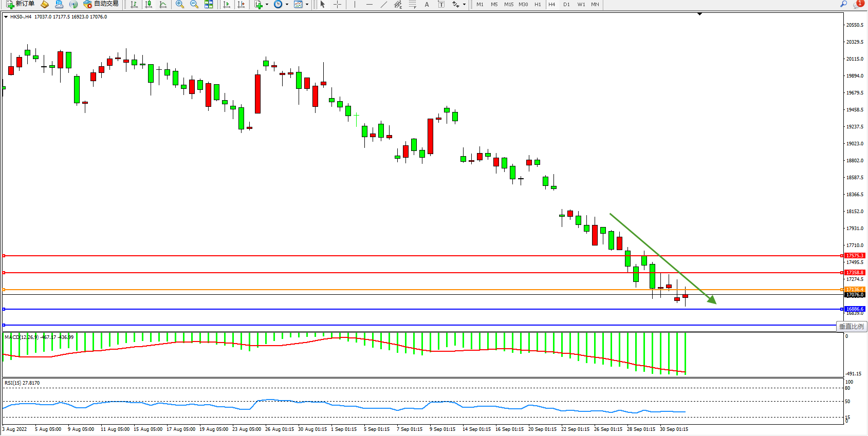Toggle Auto Scroll chart button
Viewport: 868px width, 436px height.
227,4
